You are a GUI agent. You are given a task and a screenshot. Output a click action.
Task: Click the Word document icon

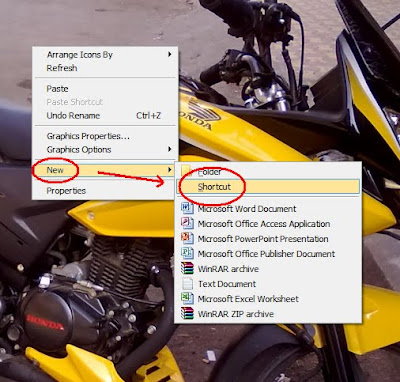pos(187,208)
